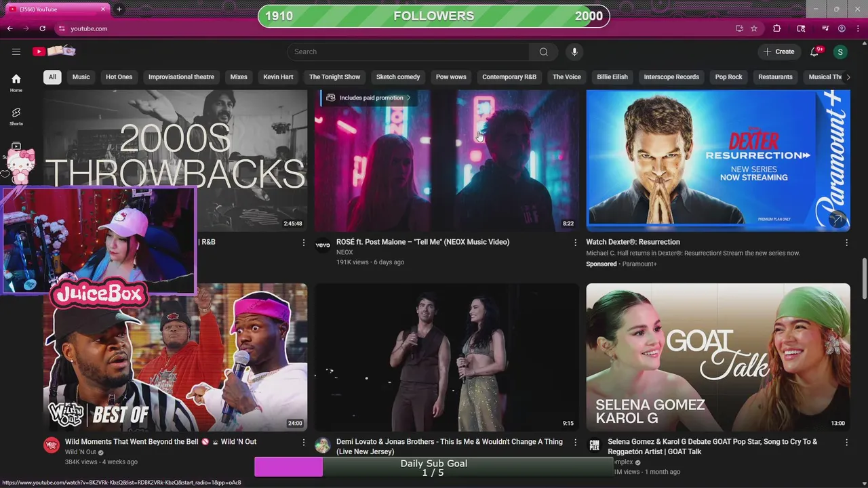Screen dimensions: 868x488
Task: Open NEOX channel name link
Action: pos(344,252)
